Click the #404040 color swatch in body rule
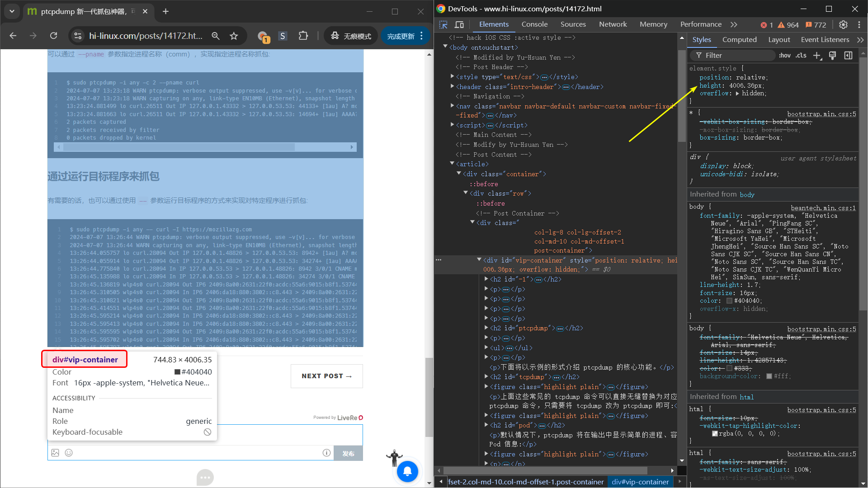 click(x=729, y=301)
